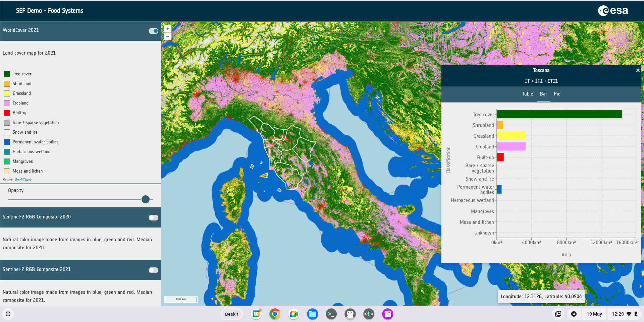The image size is (644, 322).
Task: Click the map zoom in plus button
Action: [168, 29]
